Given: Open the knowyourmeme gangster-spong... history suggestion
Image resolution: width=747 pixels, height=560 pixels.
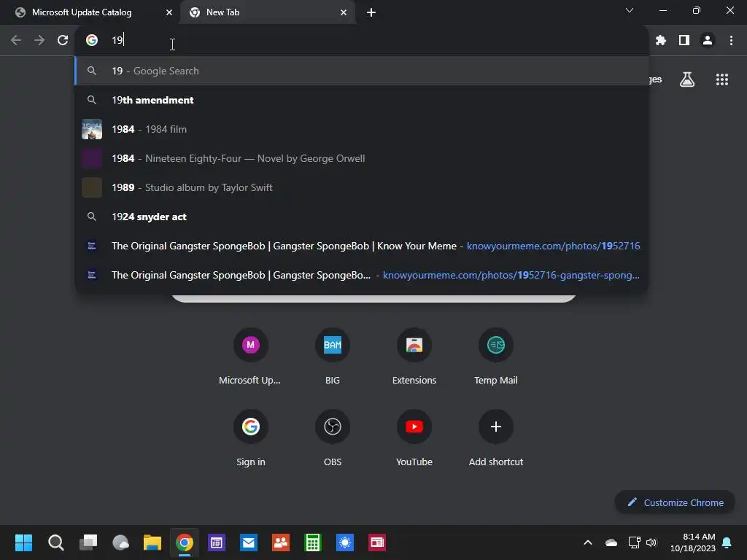Looking at the screenshot, I should (362, 275).
